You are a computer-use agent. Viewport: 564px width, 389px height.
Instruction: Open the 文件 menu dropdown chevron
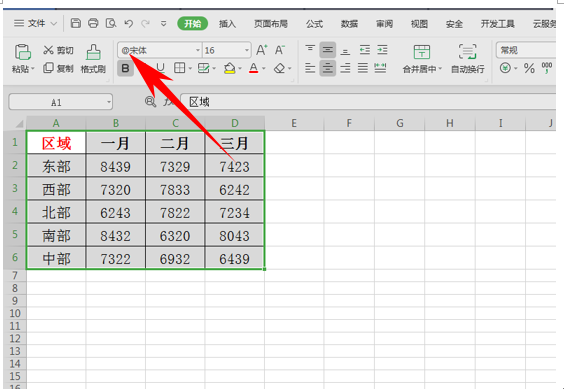54,24
